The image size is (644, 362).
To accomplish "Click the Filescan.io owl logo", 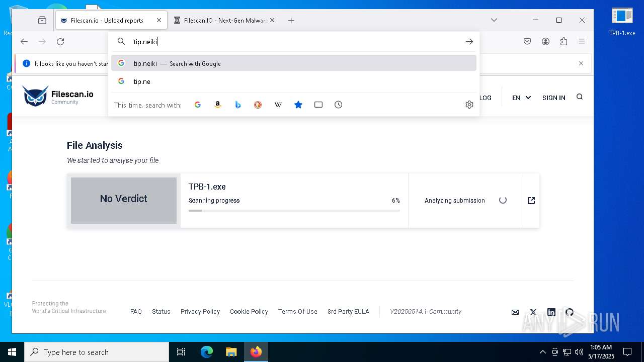I will point(58,96).
